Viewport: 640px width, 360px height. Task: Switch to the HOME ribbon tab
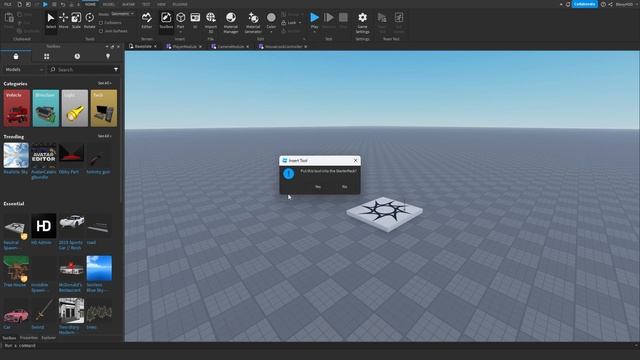coord(90,4)
